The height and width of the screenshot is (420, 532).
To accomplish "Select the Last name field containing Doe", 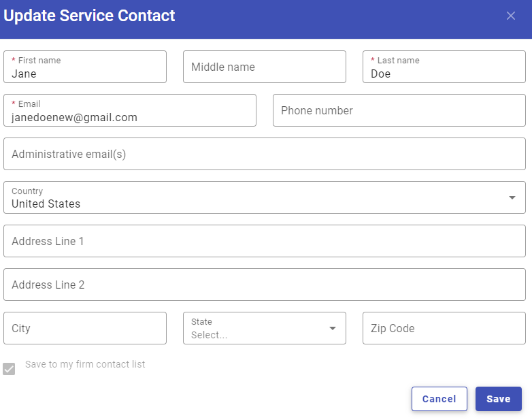I will tap(444, 67).
